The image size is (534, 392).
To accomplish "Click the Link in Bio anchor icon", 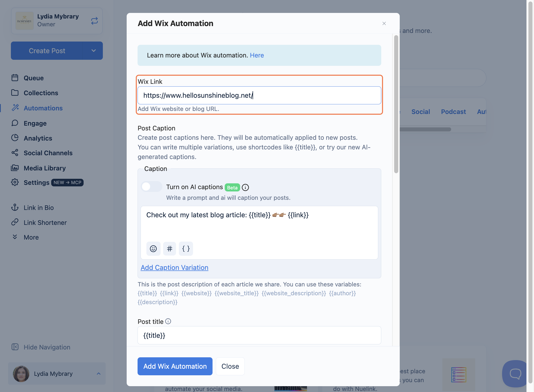I will pos(15,207).
